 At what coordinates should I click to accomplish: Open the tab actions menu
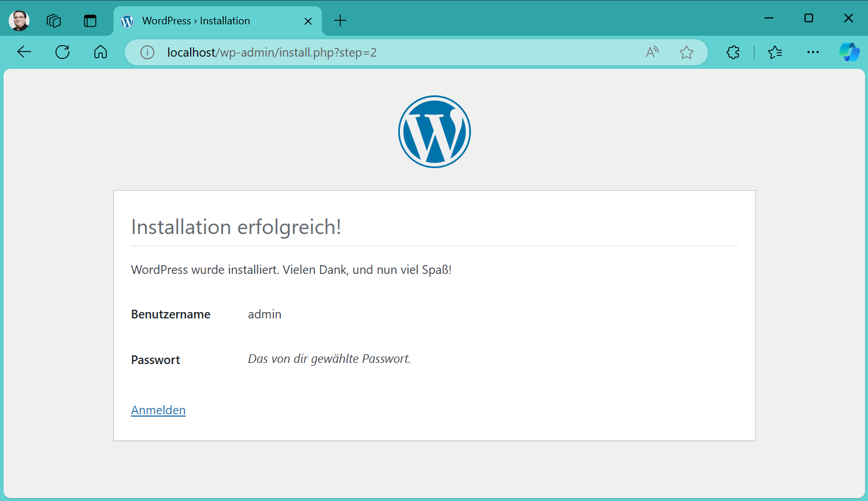(90, 21)
